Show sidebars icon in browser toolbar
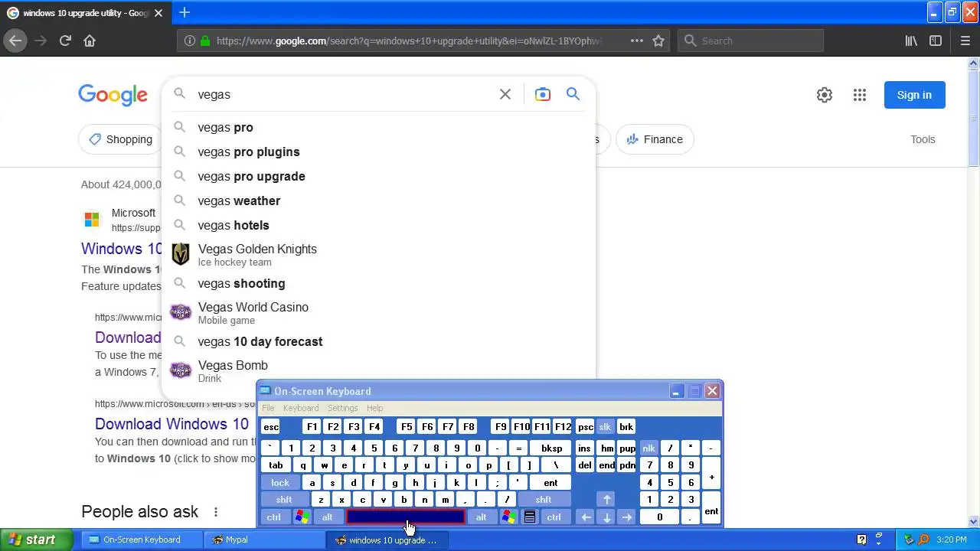Image resolution: width=980 pixels, height=551 pixels. click(936, 41)
